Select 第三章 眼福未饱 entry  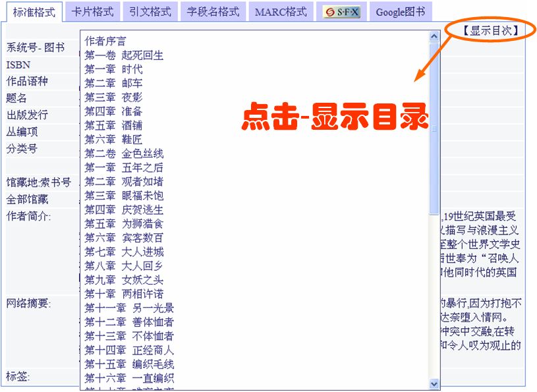124,196
